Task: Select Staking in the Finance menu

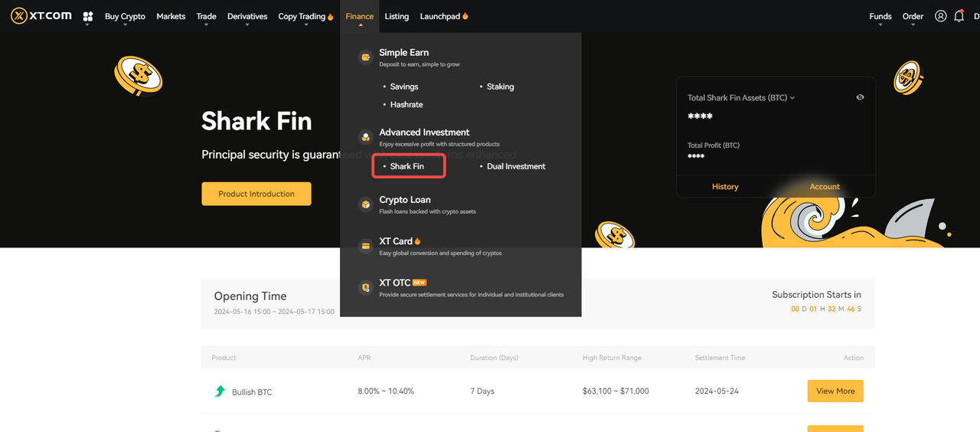Action: coord(501,87)
